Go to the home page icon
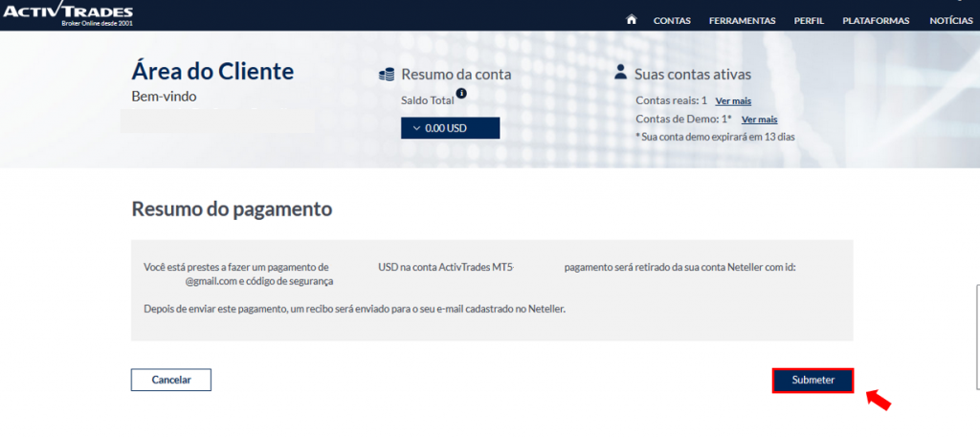980x438 pixels. point(632,19)
